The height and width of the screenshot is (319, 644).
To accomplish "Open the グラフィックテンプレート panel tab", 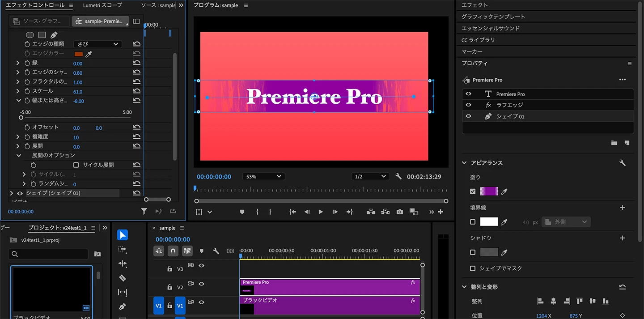I will pyautogui.click(x=493, y=17).
